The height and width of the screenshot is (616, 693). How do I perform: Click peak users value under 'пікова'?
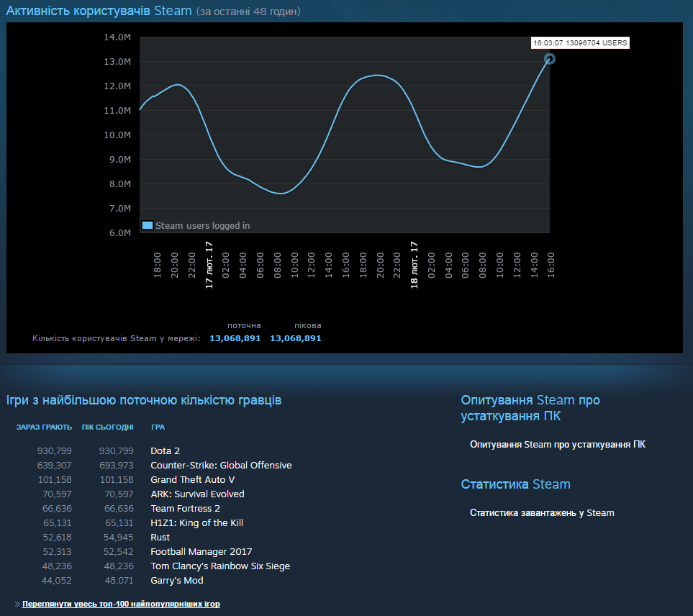pos(296,338)
